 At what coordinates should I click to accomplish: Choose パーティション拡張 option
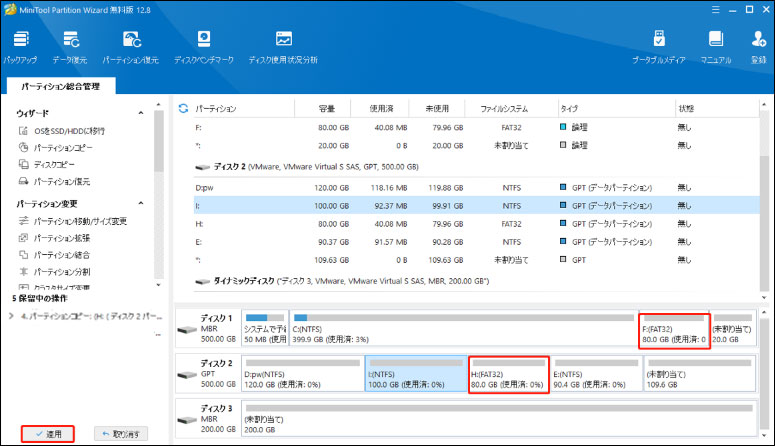[x=54, y=238]
